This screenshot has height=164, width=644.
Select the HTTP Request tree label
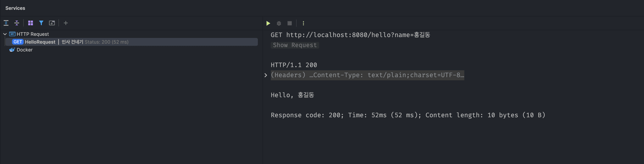pyautogui.click(x=33, y=34)
